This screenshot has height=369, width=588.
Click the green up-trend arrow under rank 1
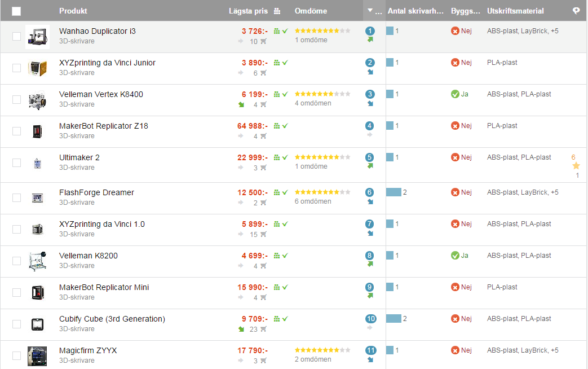tap(370, 39)
